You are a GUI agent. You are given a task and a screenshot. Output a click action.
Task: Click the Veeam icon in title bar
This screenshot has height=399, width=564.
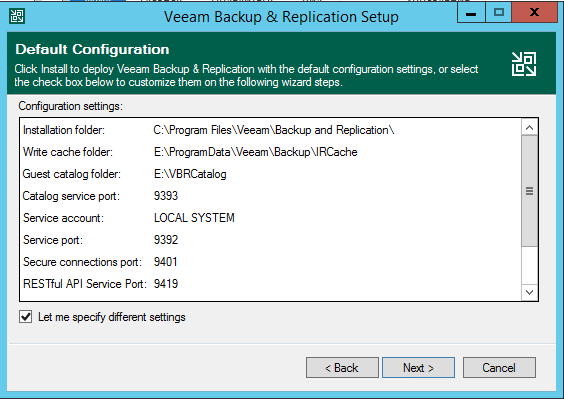pos(17,16)
